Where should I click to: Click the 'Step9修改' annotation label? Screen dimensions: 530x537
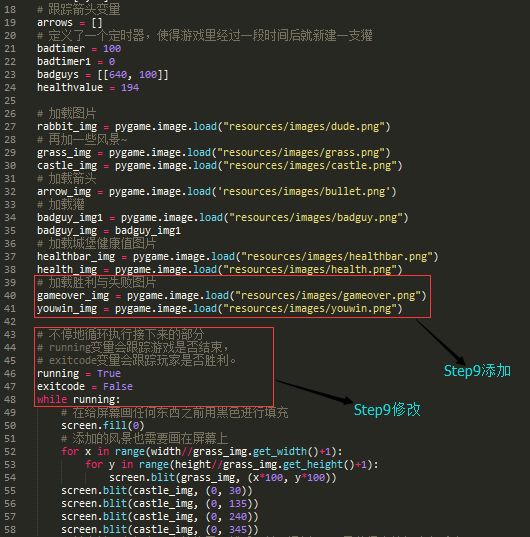click(x=387, y=410)
